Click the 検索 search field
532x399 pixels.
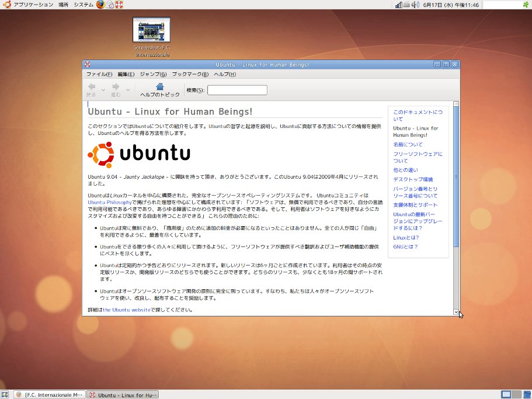(237, 90)
